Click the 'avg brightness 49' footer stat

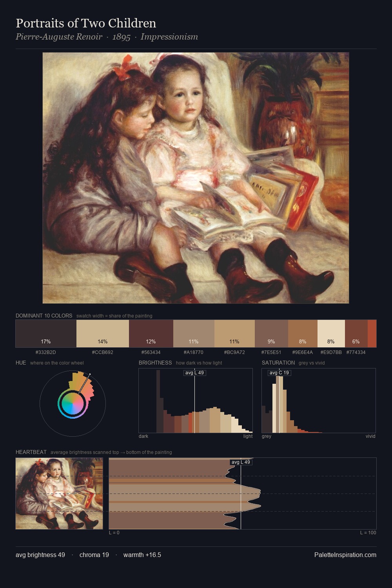pos(40,555)
